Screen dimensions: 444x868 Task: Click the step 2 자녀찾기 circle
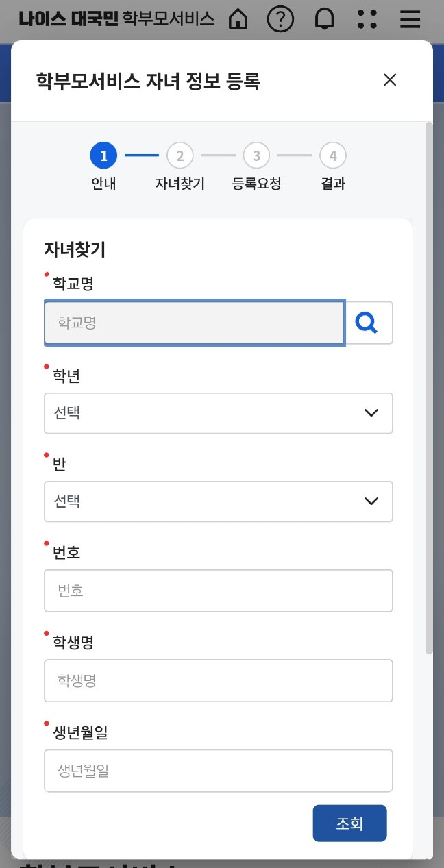(180, 155)
